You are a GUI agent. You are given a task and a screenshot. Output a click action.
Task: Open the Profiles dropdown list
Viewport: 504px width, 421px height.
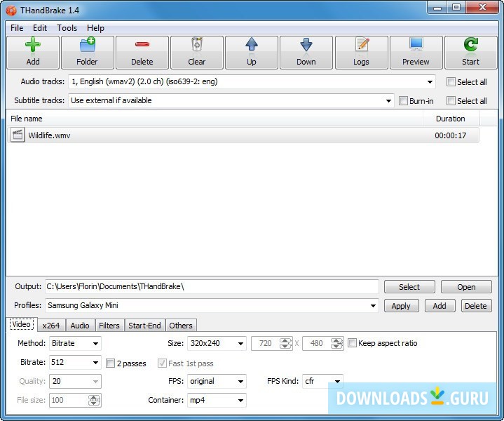point(373,305)
